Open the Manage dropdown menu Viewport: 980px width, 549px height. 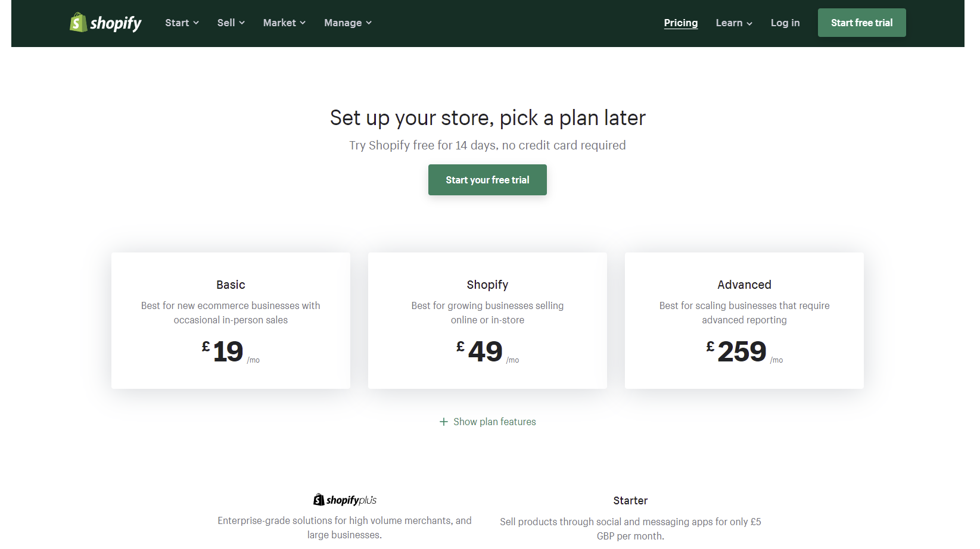pyautogui.click(x=347, y=23)
